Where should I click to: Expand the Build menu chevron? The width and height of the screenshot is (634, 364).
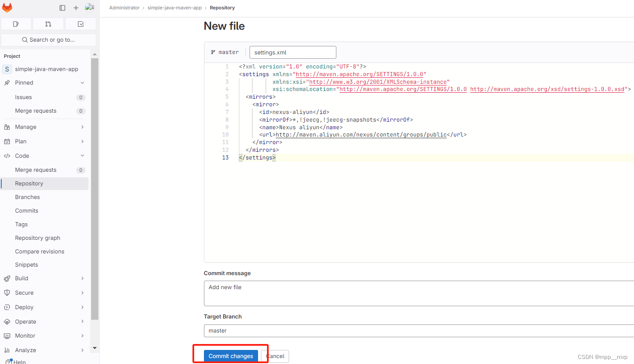pyautogui.click(x=82, y=279)
